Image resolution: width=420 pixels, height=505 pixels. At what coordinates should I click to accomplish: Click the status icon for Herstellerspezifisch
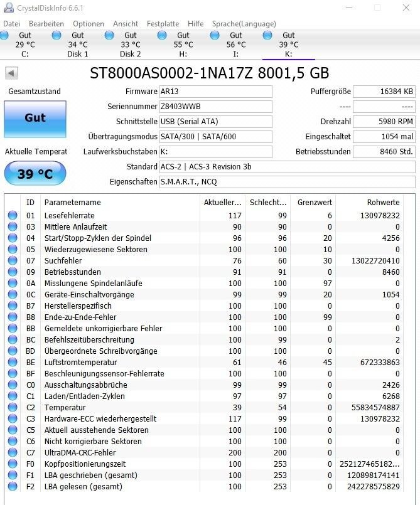pyautogui.click(x=13, y=306)
